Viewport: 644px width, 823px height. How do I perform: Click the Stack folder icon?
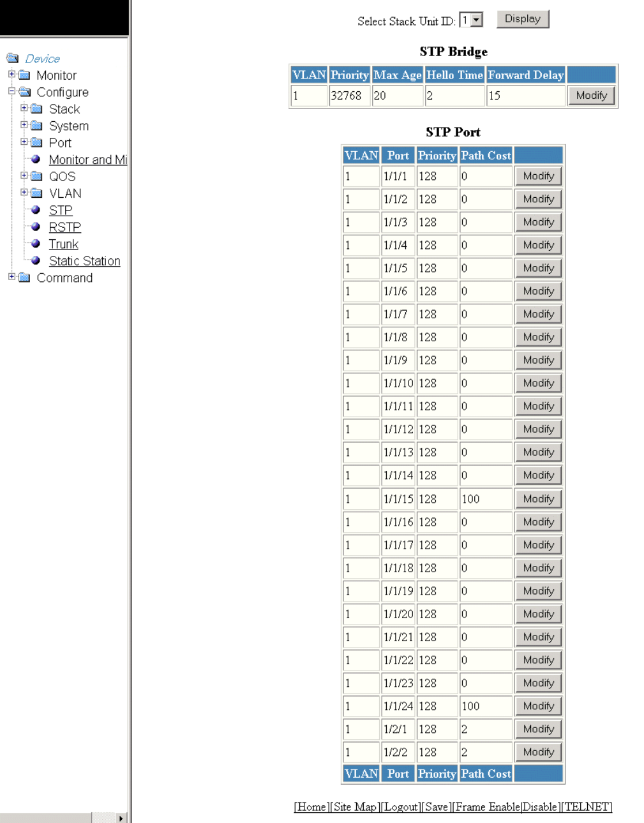[37, 108]
